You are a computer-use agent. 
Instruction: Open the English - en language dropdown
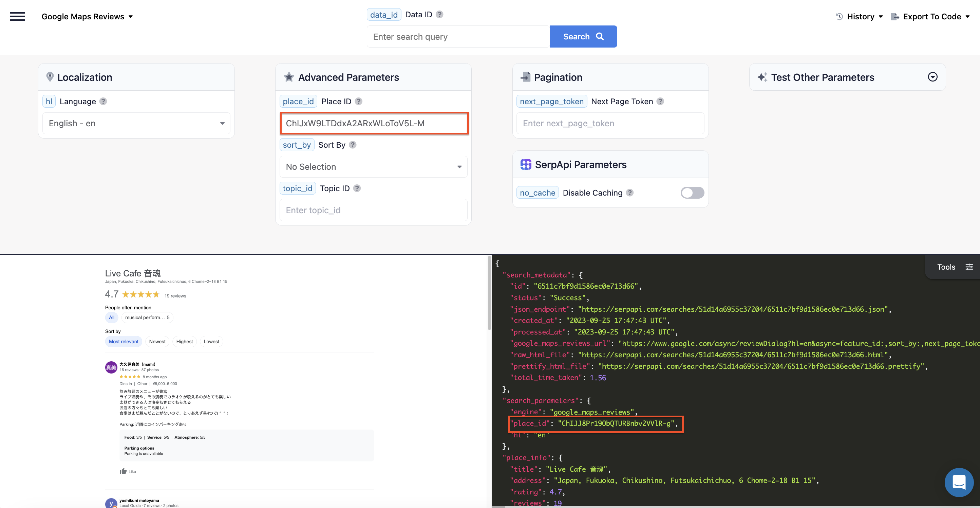[136, 123]
